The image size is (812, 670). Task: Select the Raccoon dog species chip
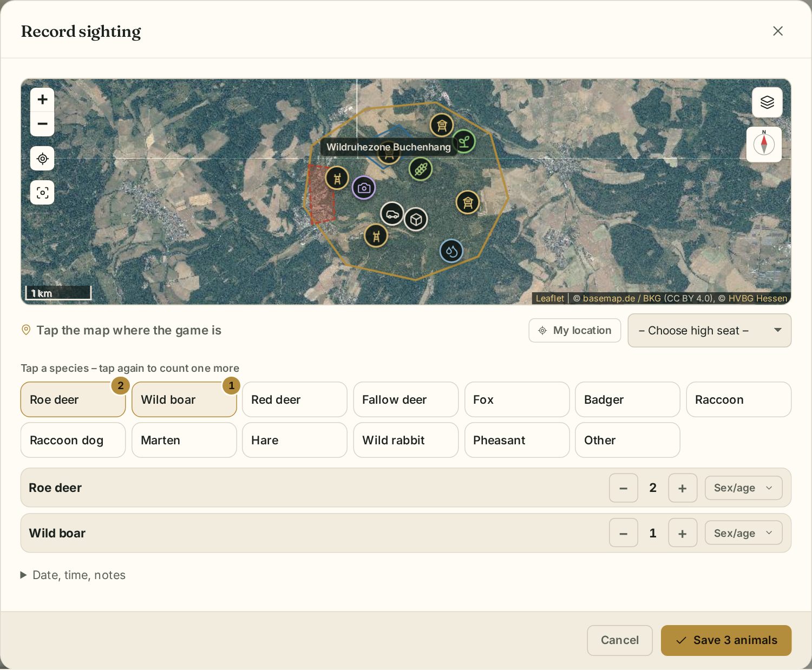click(73, 440)
